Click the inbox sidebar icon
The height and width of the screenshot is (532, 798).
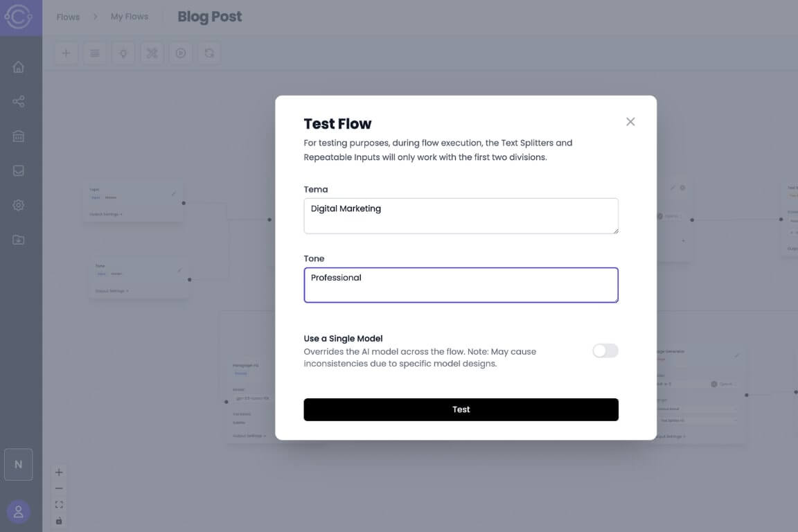pyautogui.click(x=19, y=170)
